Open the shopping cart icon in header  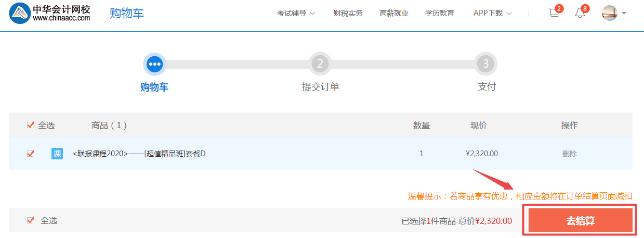coord(554,14)
